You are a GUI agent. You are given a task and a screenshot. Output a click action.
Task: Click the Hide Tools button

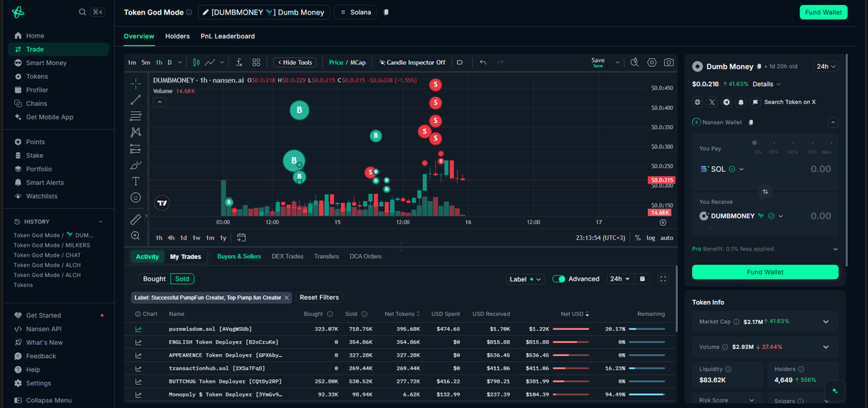295,62
